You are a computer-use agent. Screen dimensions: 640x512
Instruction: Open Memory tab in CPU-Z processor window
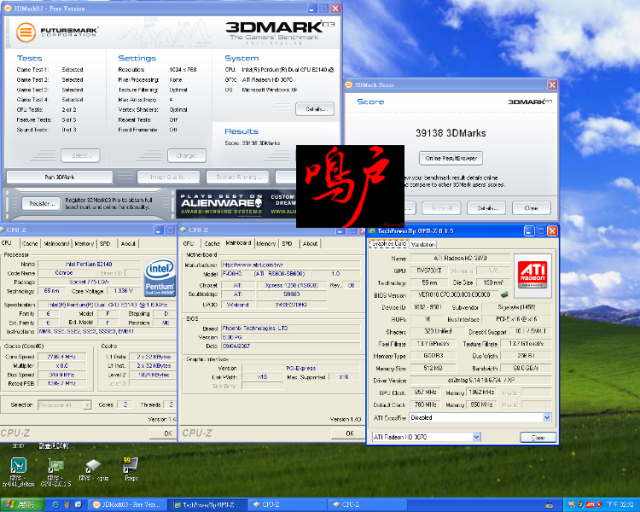point(84,243)
